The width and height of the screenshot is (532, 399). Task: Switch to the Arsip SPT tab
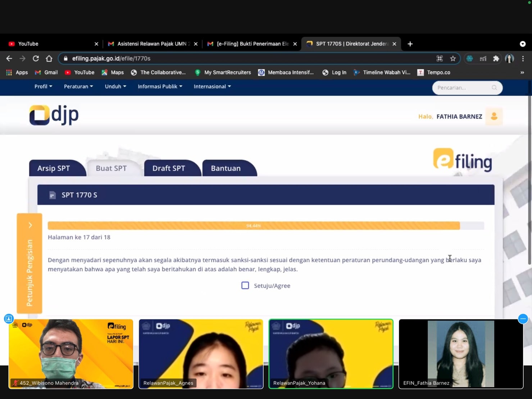54,168
